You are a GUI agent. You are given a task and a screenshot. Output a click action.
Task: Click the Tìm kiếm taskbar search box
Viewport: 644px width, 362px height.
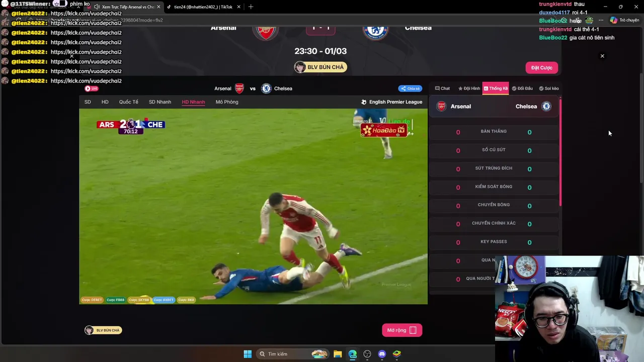293,354
